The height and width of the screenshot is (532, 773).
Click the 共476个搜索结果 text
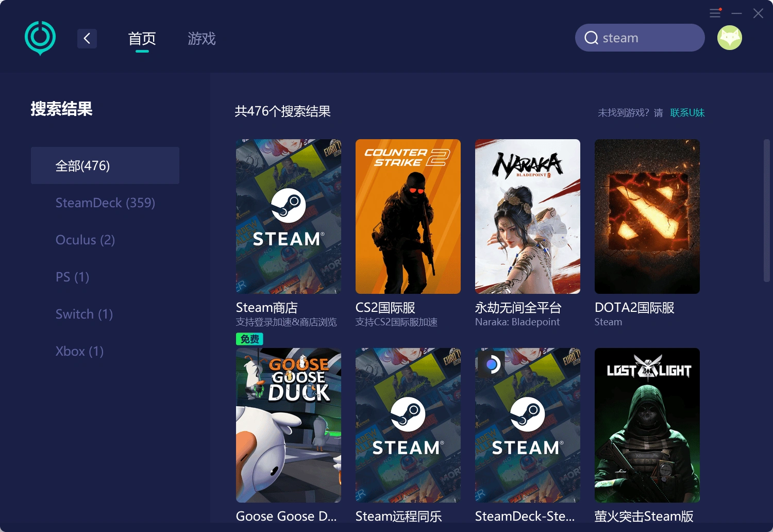pos(282,111)
